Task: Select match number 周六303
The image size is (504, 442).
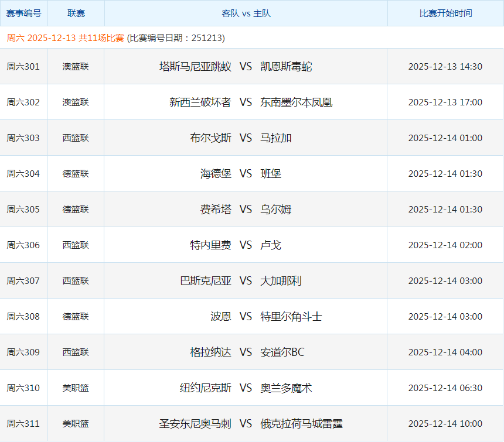Action: [23, 138]
